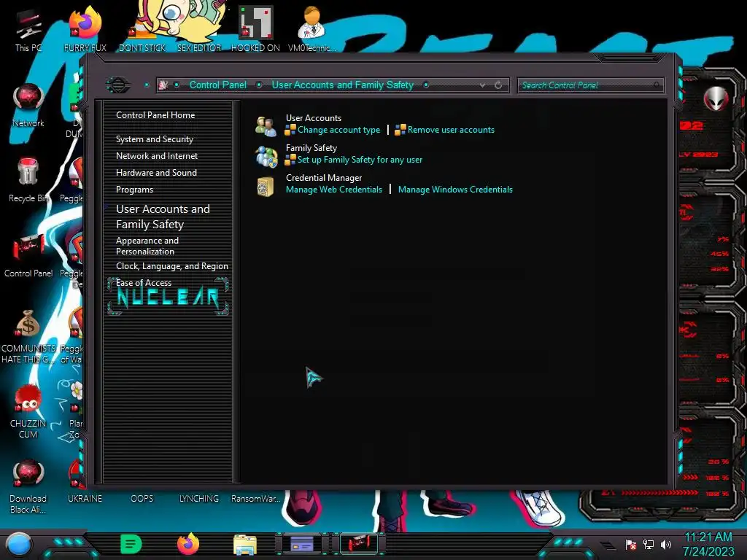The height and width of the screenshot is (560, 747).
Task: Open Firefox from the taskbar
Action: (188, 544)
